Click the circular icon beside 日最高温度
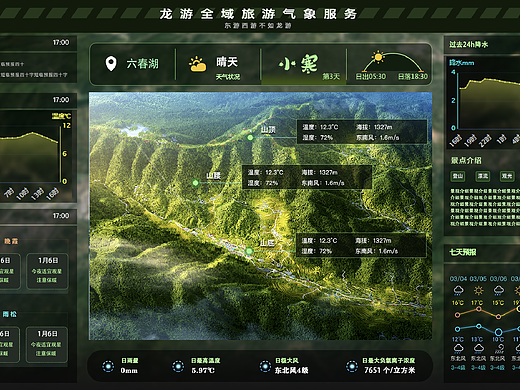 coord(178,366)
